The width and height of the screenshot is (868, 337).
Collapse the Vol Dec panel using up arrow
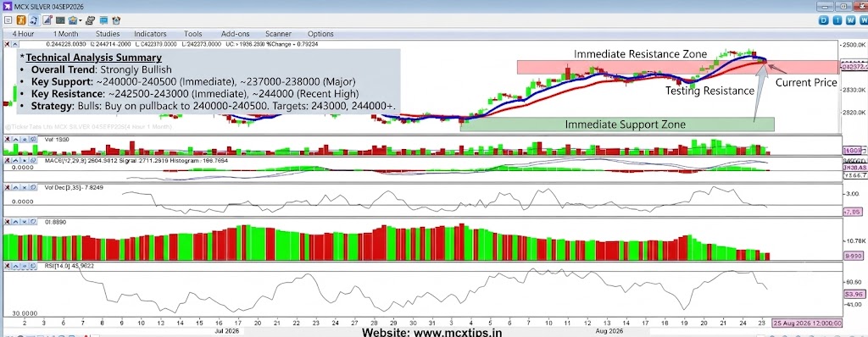tap(15, 188)
